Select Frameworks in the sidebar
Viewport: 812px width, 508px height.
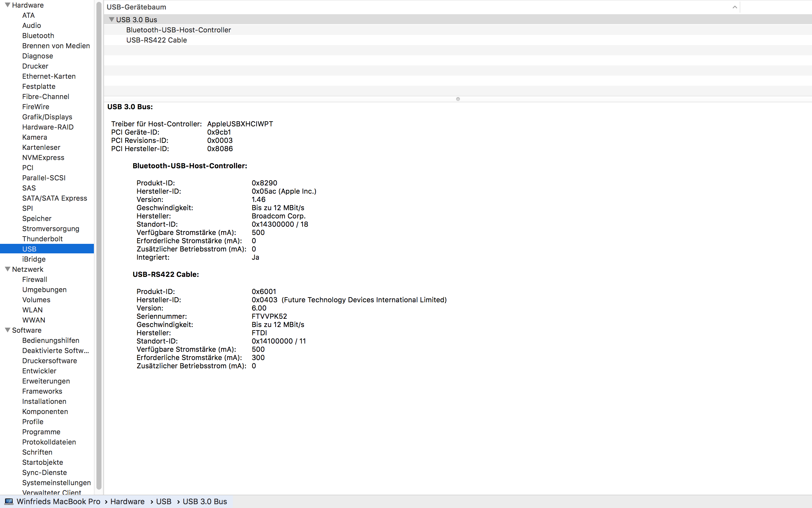click(x=42, y=391)
